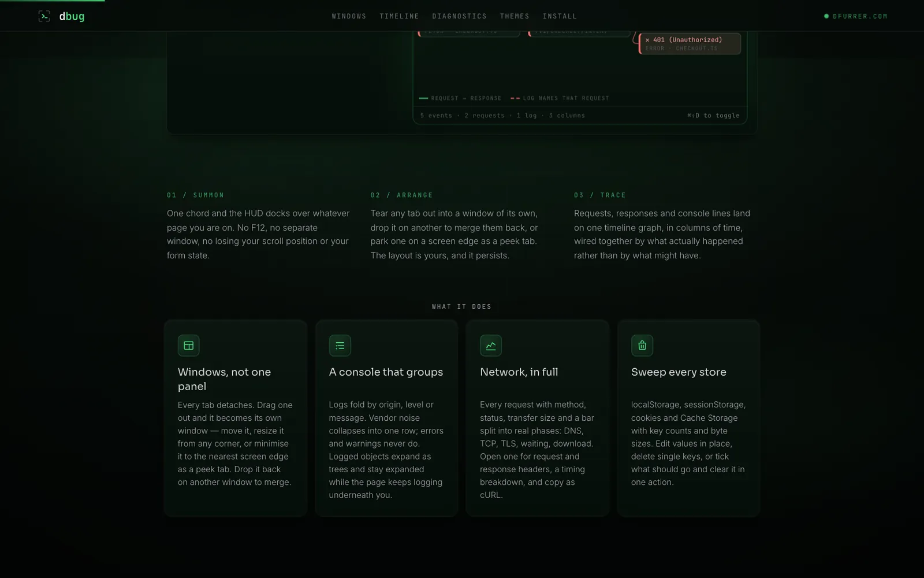Click the green status dot beside DFURRER.COM
The width and height of the screenshot is (924, 578).
826,16
